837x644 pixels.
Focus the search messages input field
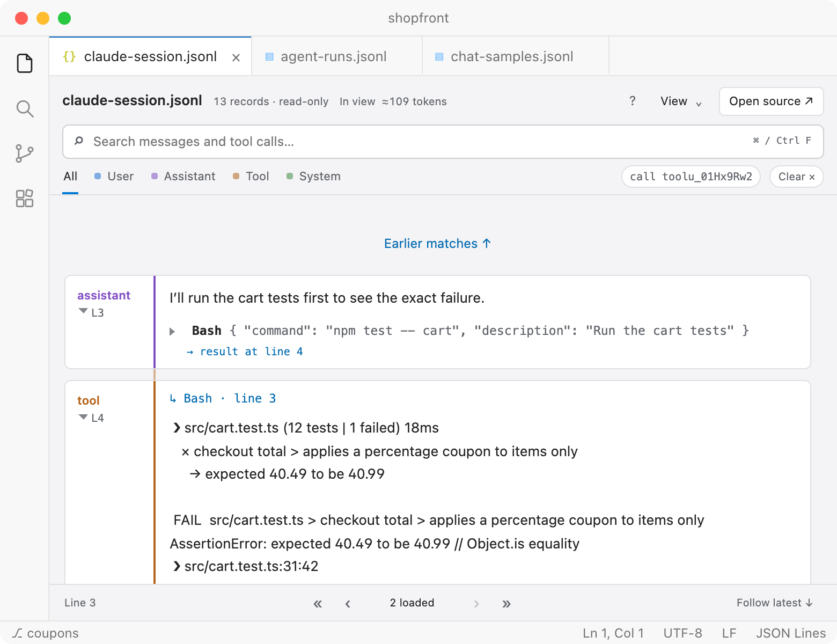point(443,142)
